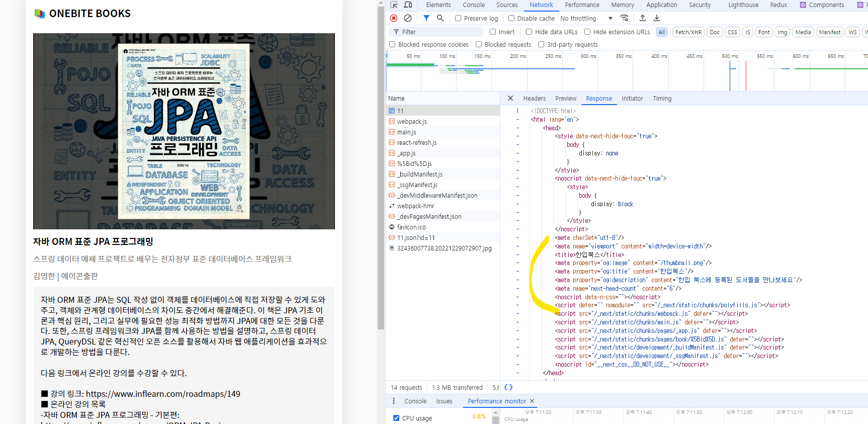Export HAR file download icon
Image resolution: width=868 pixels, height=424 pixels.
(657, 18)
